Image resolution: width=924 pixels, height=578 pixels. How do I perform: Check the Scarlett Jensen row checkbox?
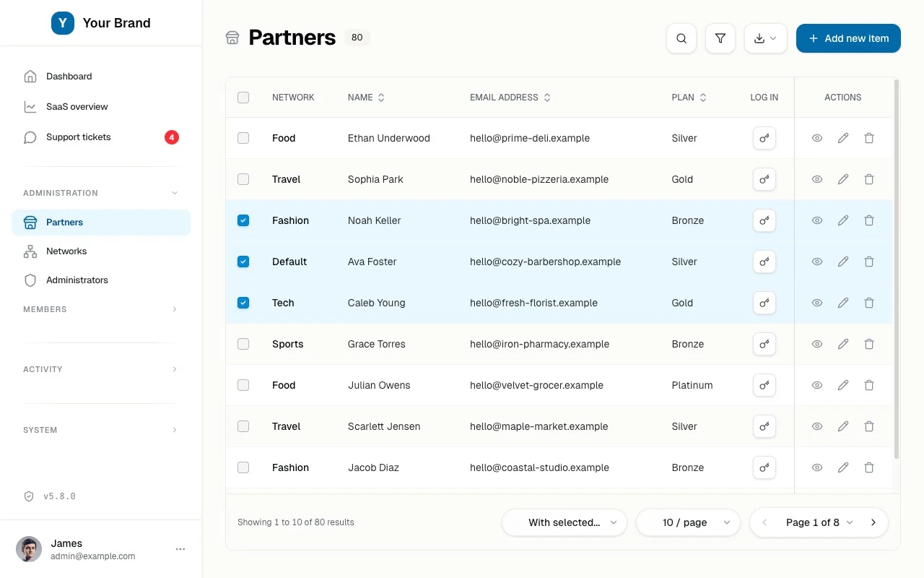pos(243,426)
